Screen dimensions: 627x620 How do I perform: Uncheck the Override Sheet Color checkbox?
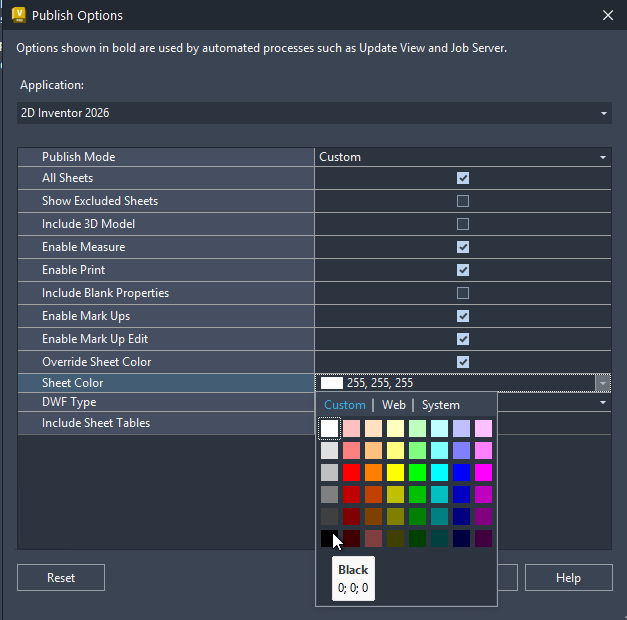[x=463, y=362]
